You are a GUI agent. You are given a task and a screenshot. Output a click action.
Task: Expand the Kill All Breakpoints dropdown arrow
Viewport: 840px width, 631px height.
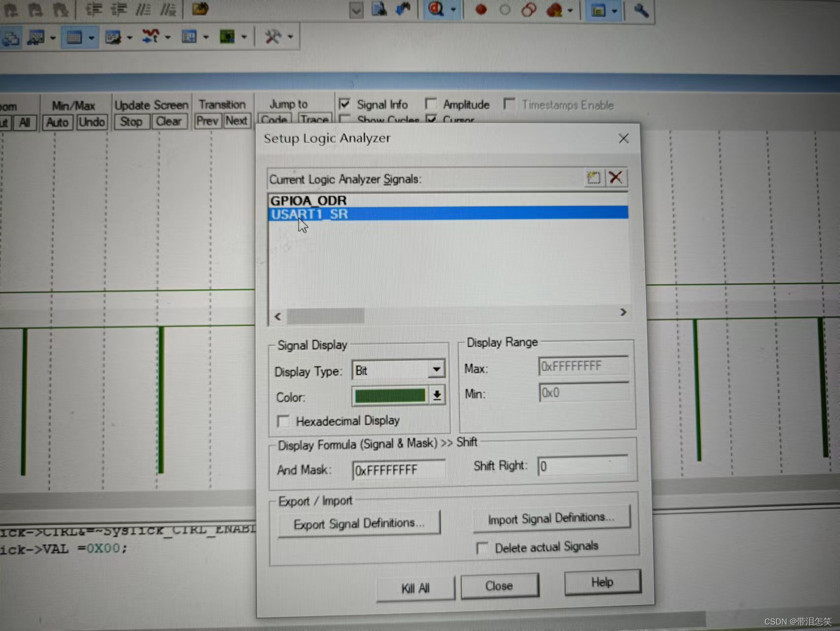570,10
